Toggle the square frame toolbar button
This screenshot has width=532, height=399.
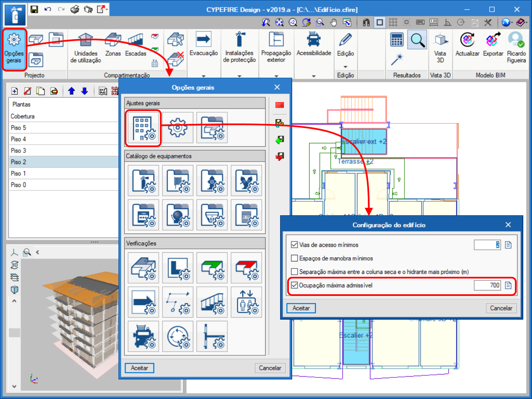[x=379, y=22]
